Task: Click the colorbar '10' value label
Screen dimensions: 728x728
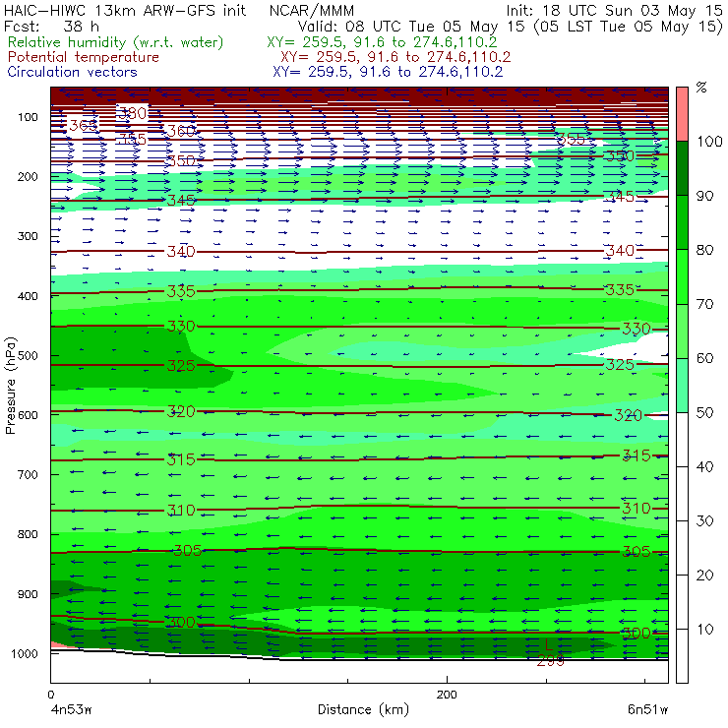Action: [705, 629]
